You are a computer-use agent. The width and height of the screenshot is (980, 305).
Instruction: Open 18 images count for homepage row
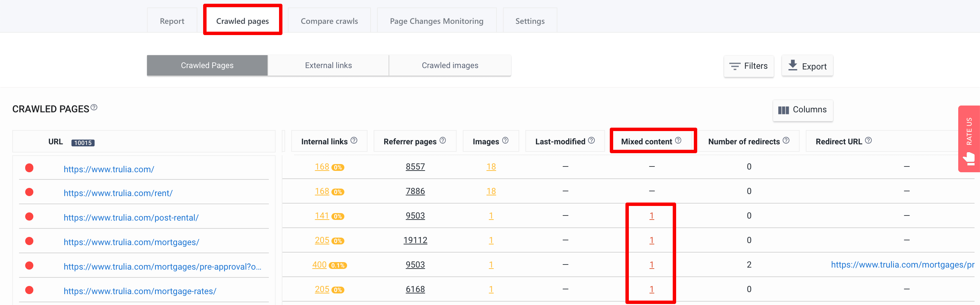[x=491, y=167]
